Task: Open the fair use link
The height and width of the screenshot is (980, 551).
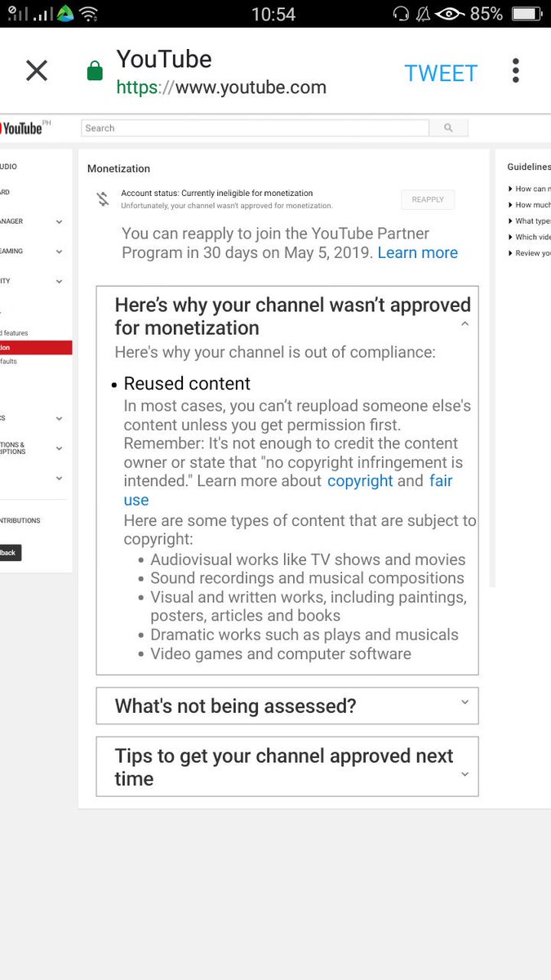Action: click(x=288, y=490)
